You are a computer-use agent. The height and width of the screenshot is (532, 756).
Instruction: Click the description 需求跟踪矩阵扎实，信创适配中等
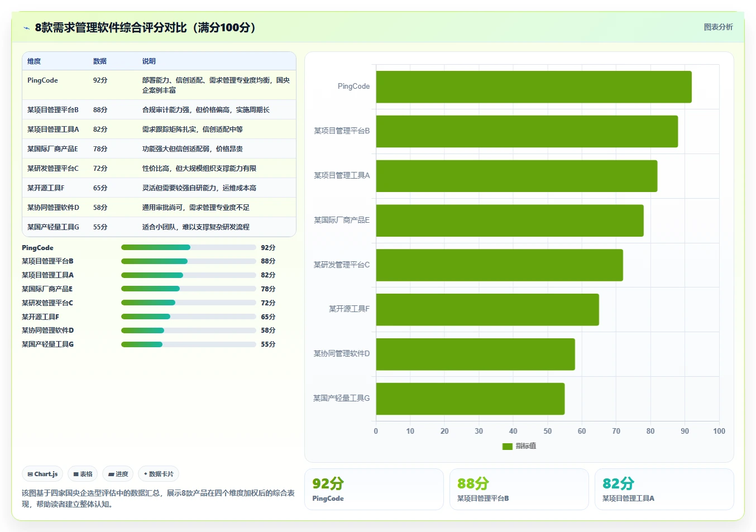[193, 130]
